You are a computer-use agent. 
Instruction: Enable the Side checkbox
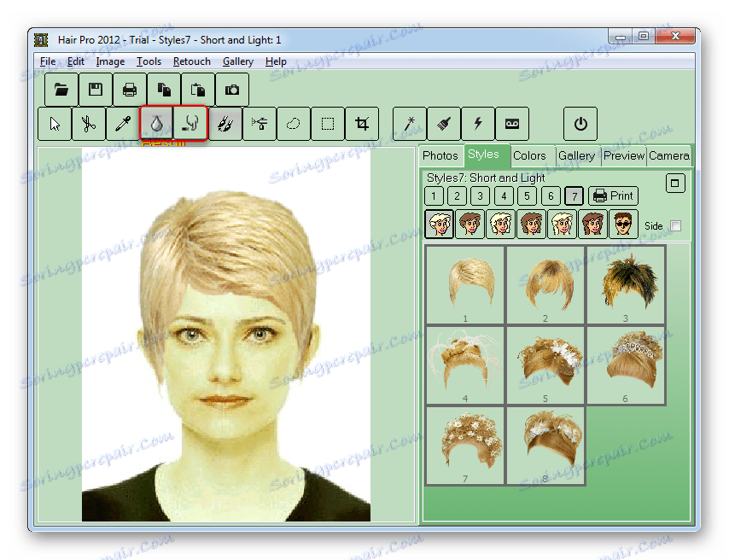676,225
